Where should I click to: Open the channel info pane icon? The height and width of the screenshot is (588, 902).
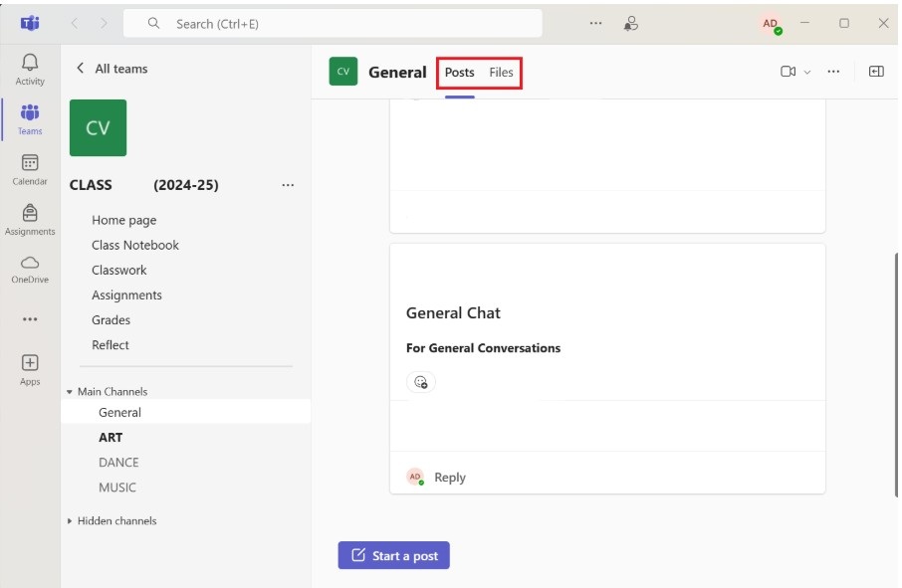pyautogui.click(x=876, y=72)
